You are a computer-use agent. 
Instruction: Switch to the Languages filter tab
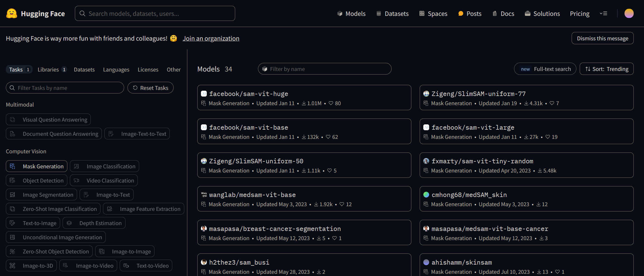116,70
